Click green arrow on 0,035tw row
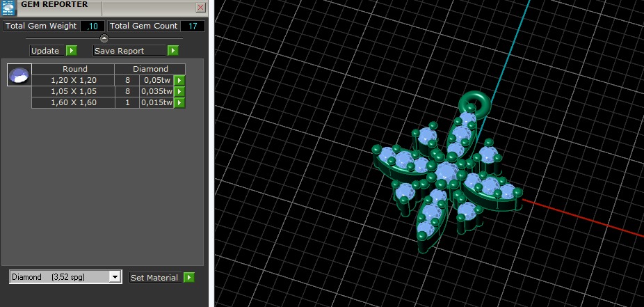Screen dimensions: 644x307 point(179,91)
